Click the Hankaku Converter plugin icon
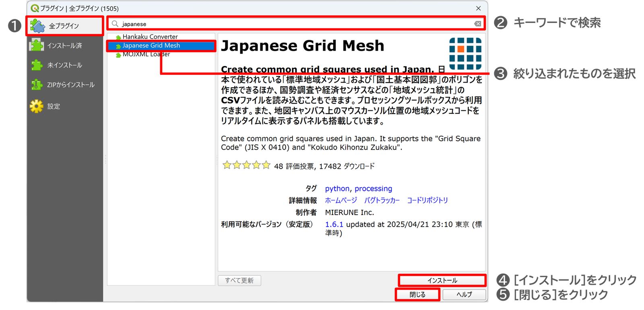 (118, 37)
